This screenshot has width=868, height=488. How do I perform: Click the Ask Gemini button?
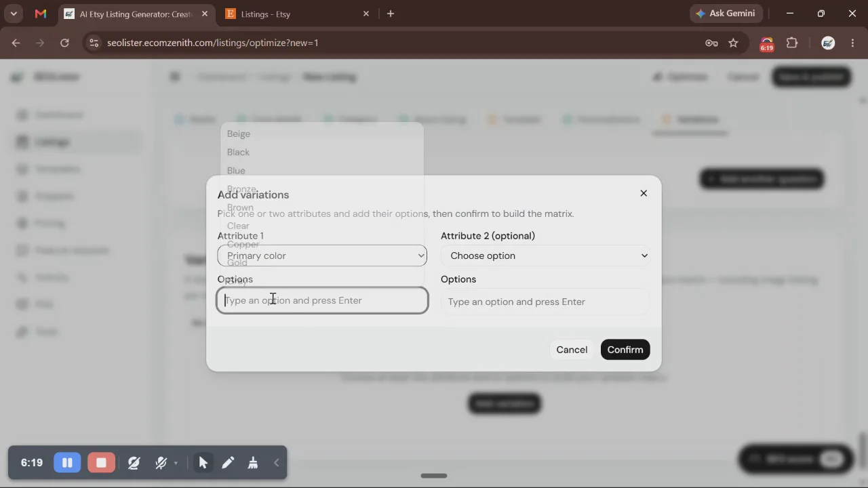[727, 14]
